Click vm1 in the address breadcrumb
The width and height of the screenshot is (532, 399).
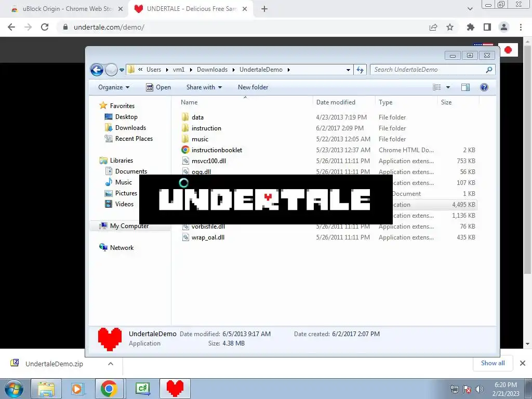pyautogui.click(x=179, y=70)
